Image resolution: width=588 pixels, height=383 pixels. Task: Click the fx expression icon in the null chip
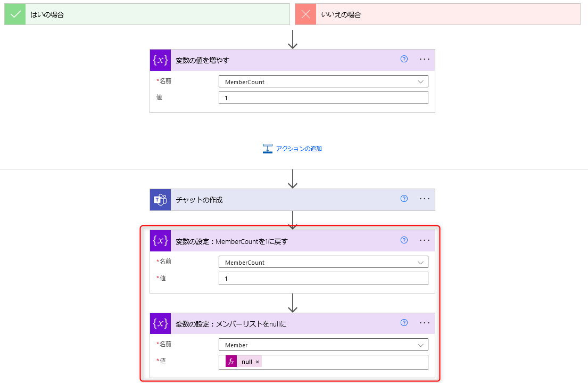(230, 362)
